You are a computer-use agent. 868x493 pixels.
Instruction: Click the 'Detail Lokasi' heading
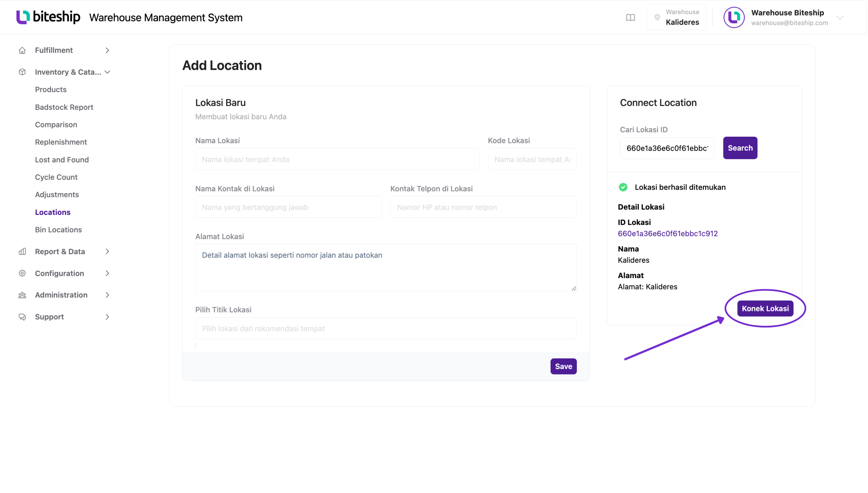[x=641, y=207]
